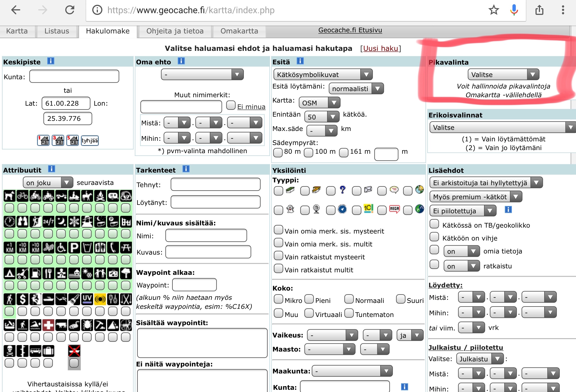Click the mystery cache question mark icon

coord(342,190)
